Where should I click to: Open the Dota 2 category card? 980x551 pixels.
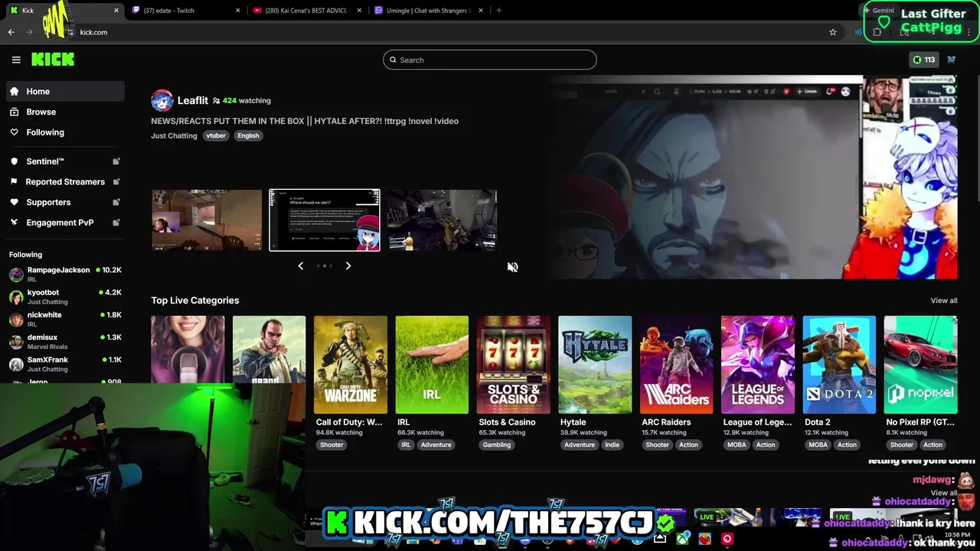(x=839, y=365)
